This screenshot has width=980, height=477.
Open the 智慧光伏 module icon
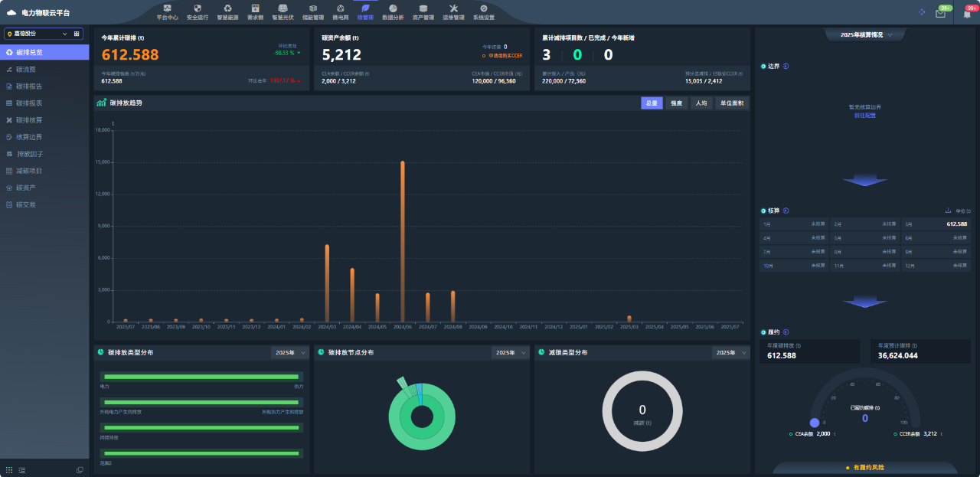pos(283,8)
